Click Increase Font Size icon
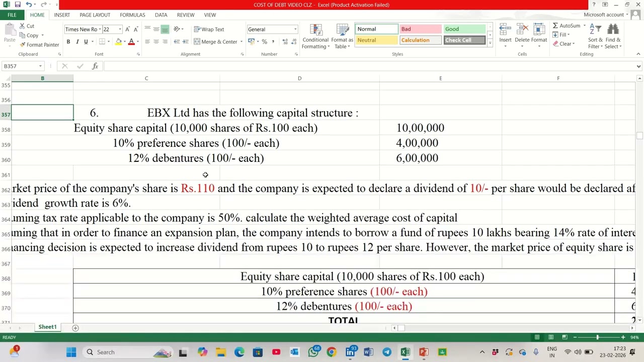This screenshot has width=644, height=362. point(127,29)
